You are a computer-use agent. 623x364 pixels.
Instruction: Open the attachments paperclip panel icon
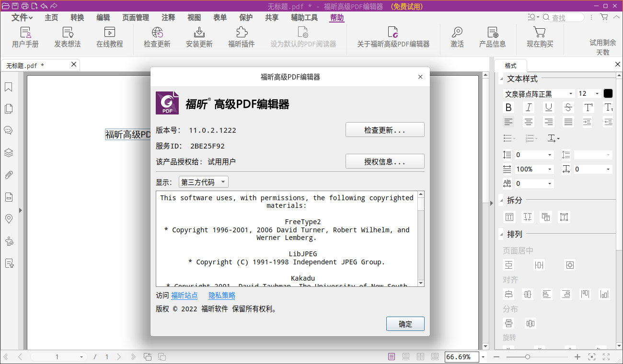pos(8,175)
